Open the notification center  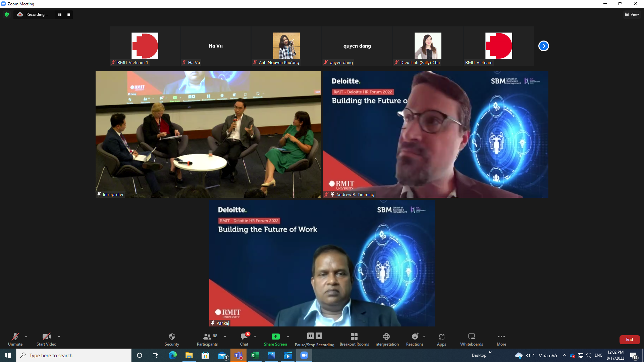pos(634,356)
